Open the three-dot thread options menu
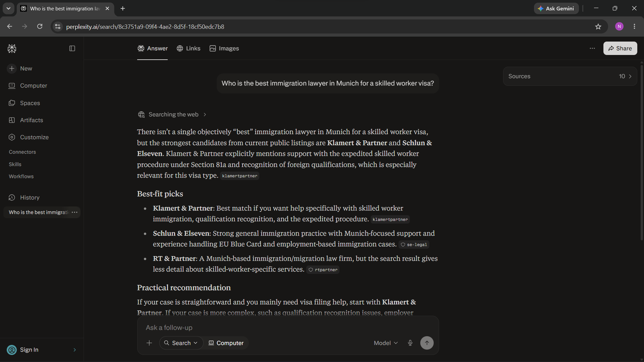This screenshot has width=644, height=362. pos(592,48)
